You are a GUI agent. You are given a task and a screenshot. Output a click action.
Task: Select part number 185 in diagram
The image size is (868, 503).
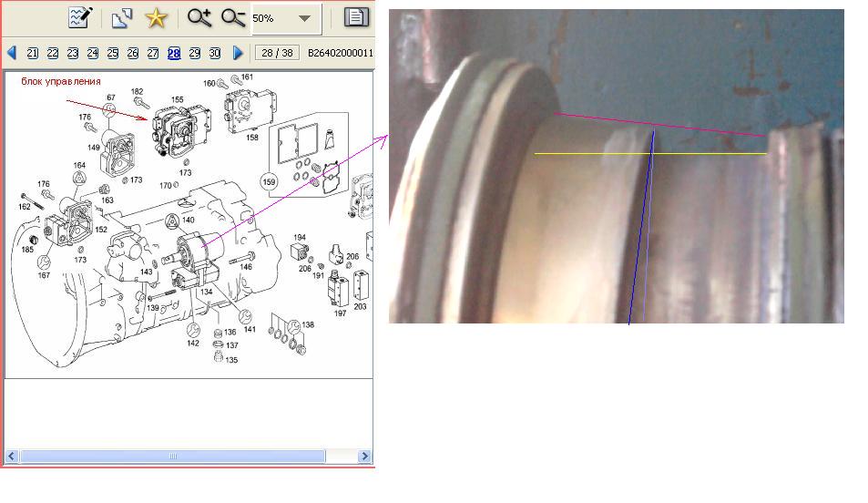point(27,250)
